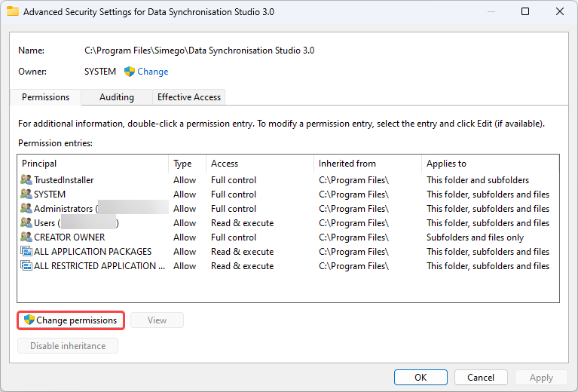
Task: Click the shield icon on Change permissions
Action: point(29,320)
